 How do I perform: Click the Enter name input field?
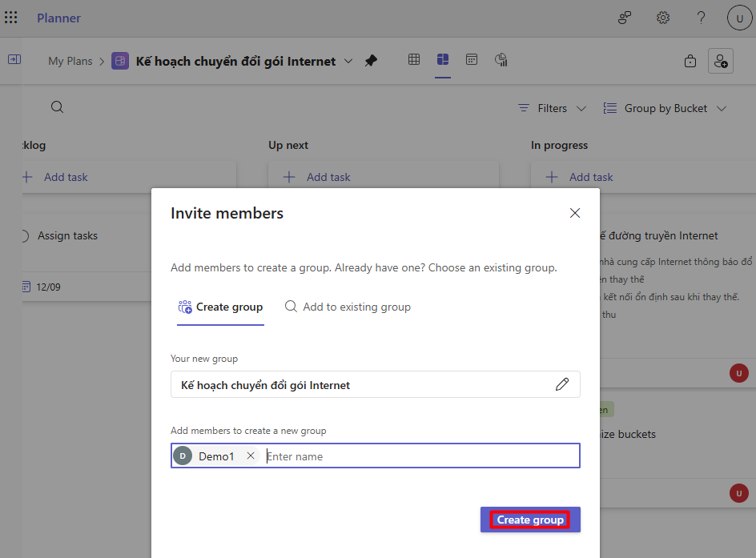[416, 456]
